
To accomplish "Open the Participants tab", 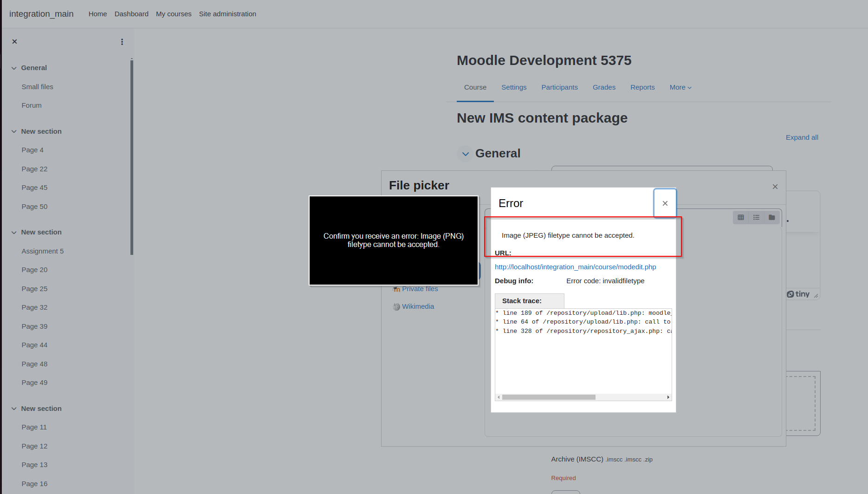I will pos(559,87).
